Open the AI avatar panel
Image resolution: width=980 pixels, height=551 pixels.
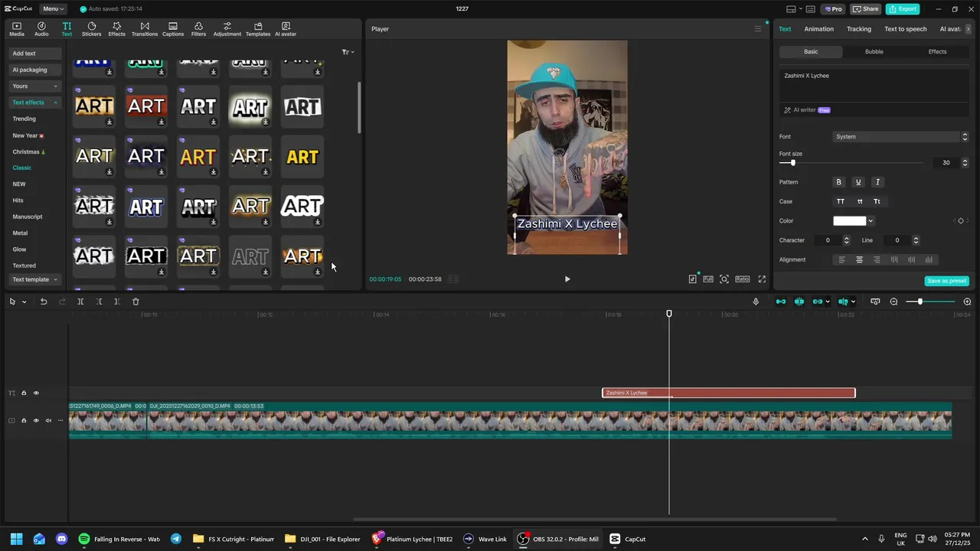[x=286, y=29]
